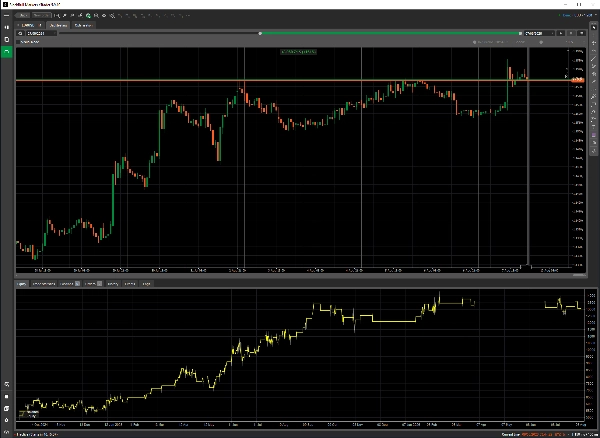Click the green label at top of chart
This screenshot has width=600, height=438.
298,52
